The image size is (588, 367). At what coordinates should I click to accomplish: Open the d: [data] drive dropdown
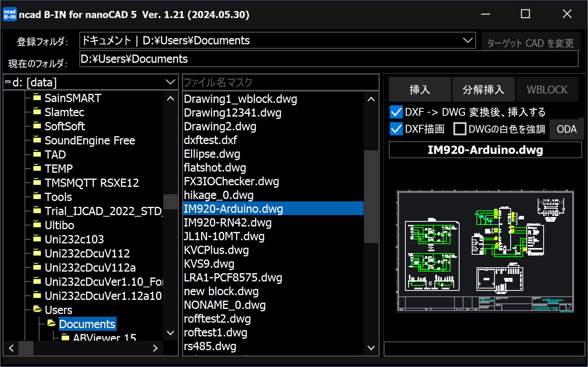(170, 82)
